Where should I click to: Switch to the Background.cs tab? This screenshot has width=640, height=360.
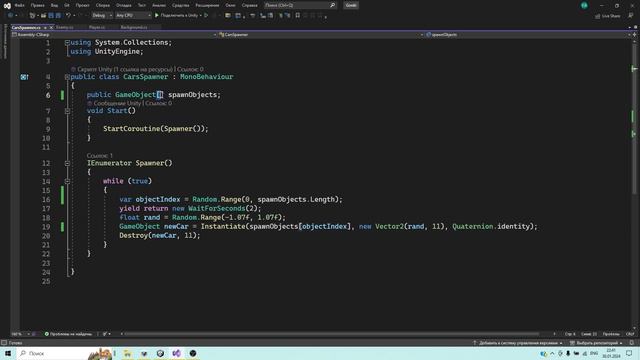click(x=134, y=27)
